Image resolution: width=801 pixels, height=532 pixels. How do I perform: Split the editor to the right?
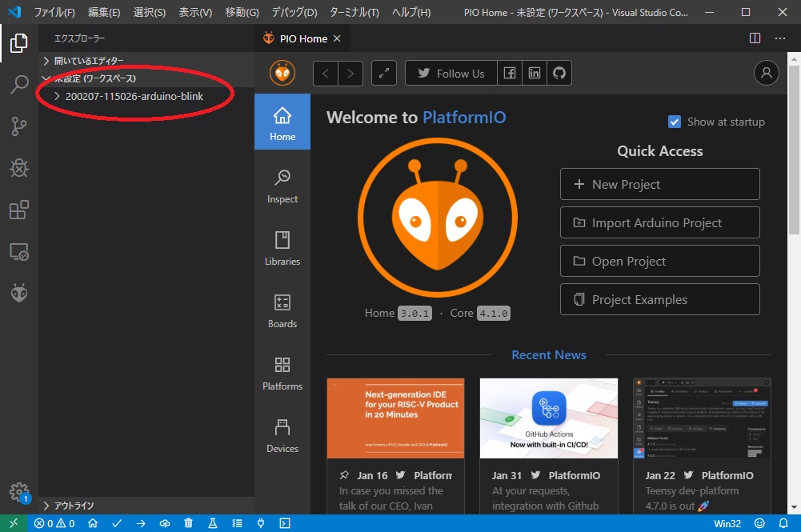[x=755, y=38]
